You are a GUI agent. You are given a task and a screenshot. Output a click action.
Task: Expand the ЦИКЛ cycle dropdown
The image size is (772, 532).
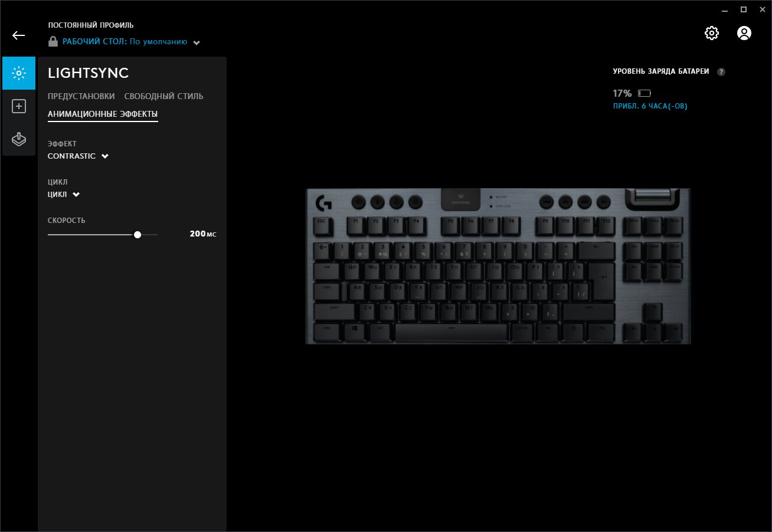[x=64, y=195]
